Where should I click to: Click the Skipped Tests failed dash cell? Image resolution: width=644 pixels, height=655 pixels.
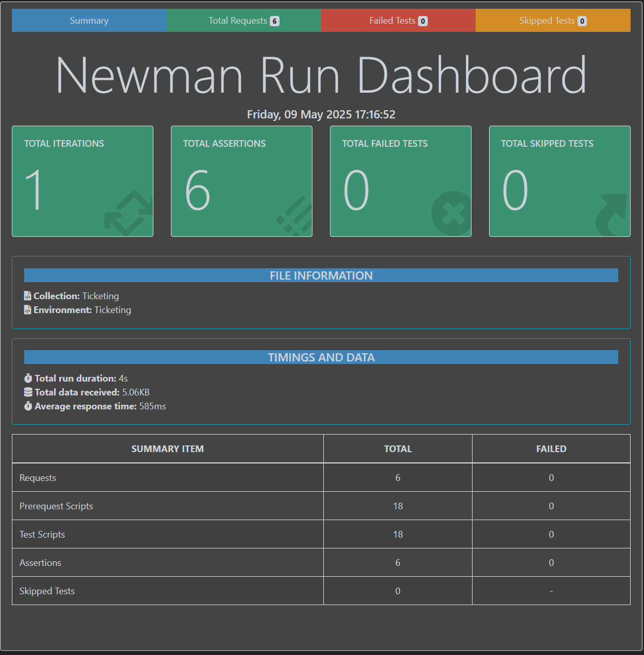(551, 591)
